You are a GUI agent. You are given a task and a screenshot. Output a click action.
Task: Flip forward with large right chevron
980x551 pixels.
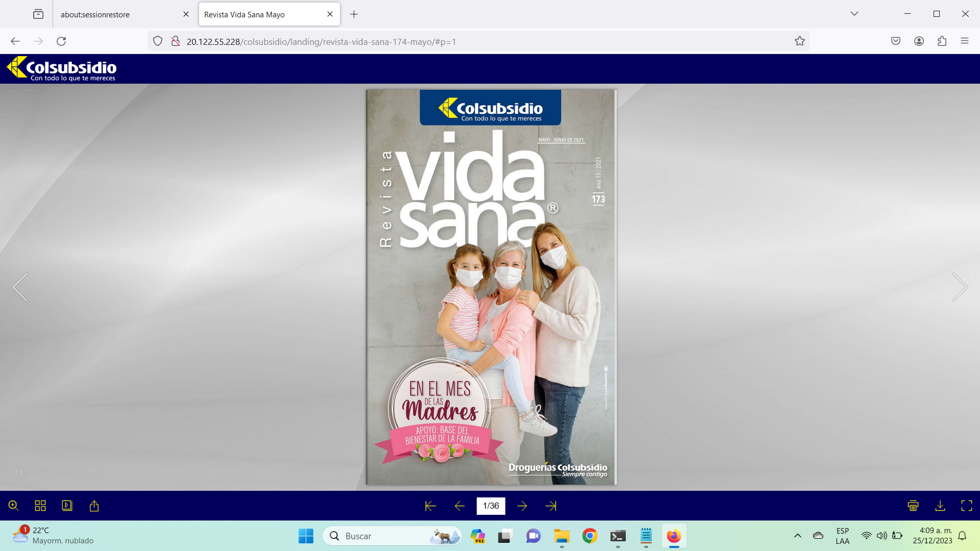[959, 287]
